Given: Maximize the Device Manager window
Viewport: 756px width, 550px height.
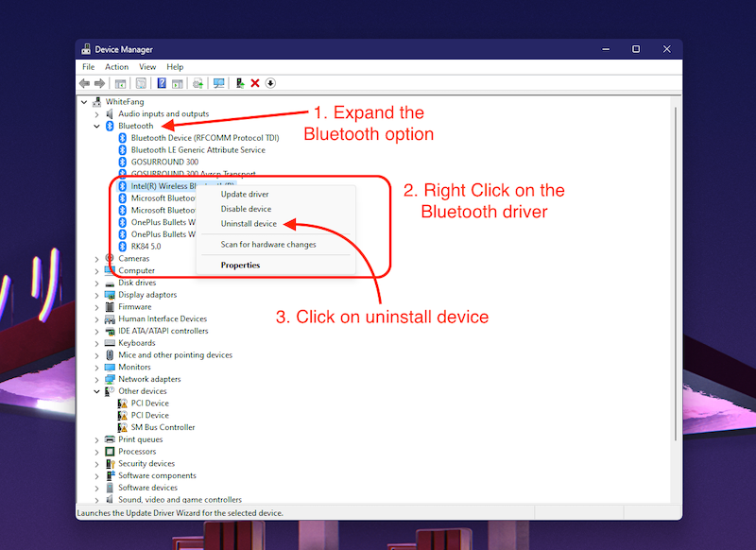Looking at the screenshot, I should (636, 49).
